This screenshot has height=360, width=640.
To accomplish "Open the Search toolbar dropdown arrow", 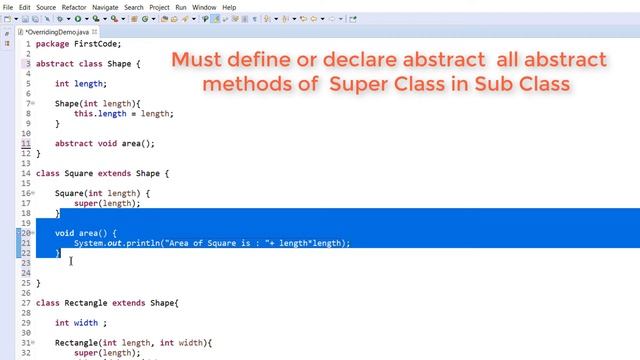I will point(194,19).
